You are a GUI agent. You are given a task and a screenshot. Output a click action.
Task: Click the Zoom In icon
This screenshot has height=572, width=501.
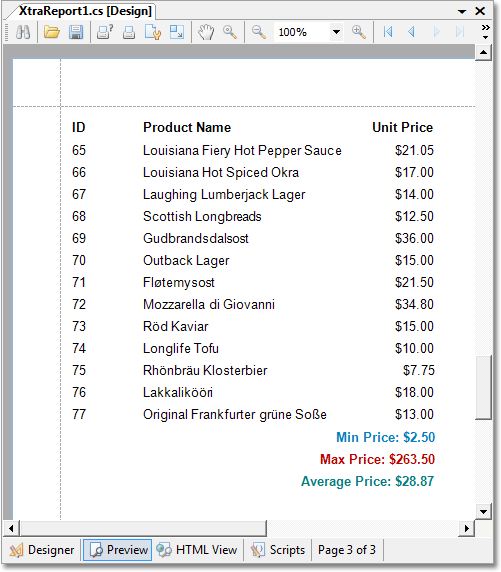359,32
